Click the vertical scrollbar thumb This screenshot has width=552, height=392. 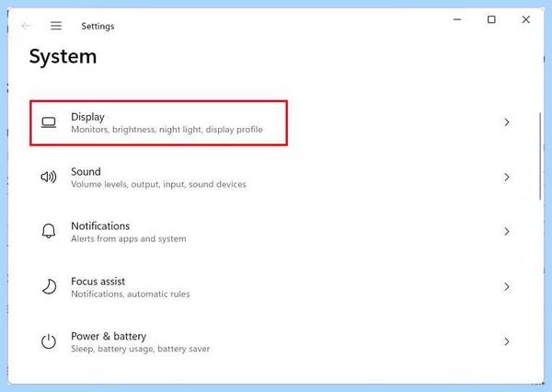click(x=540, y=156)
